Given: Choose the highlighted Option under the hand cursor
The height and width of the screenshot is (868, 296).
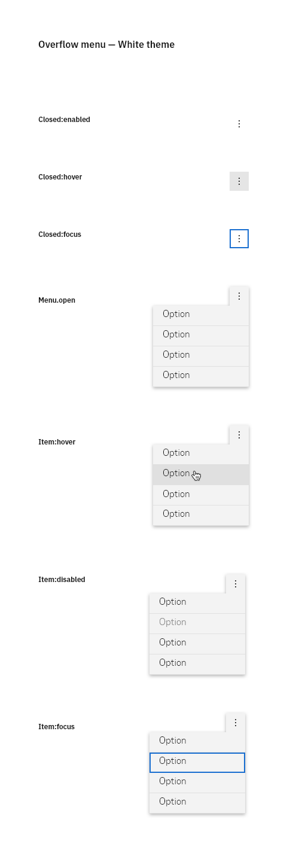Looking at the screenshot, I should click(201, 474).
